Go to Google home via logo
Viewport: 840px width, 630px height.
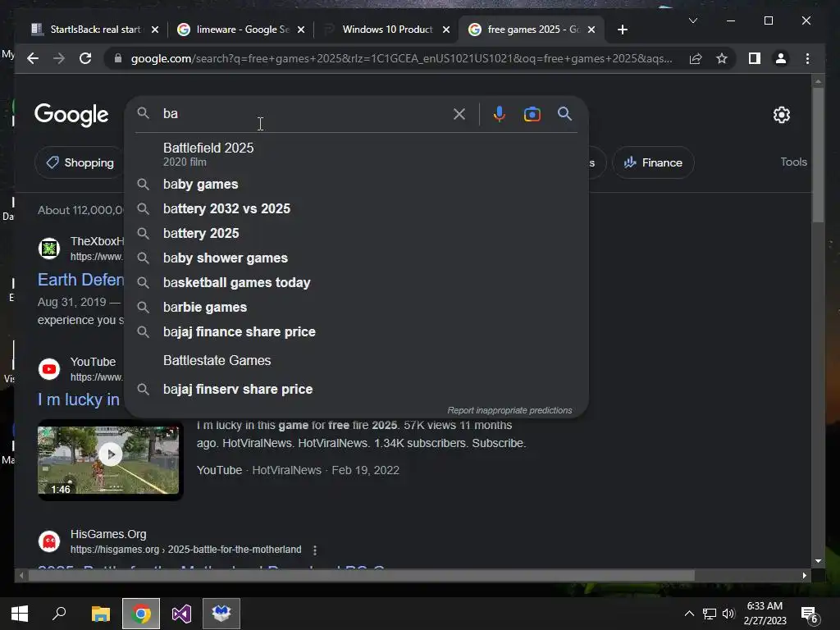[71, 115]
